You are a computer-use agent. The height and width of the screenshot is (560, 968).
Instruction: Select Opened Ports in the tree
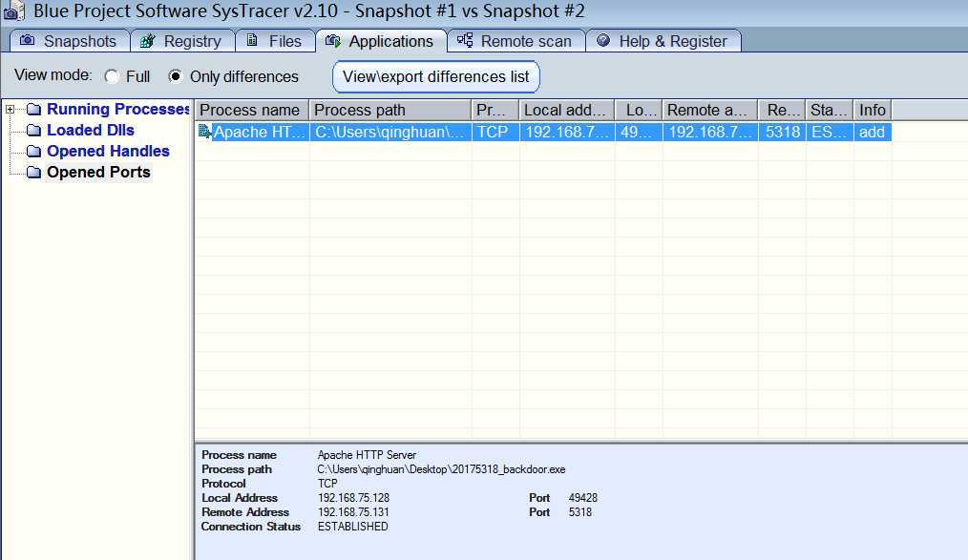[x=98, y=172]
